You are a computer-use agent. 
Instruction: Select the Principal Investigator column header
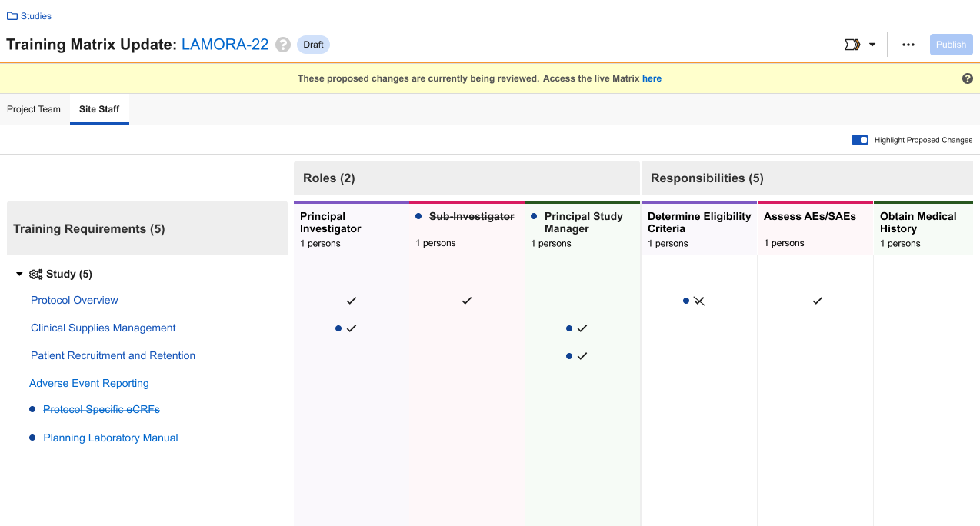351,228
